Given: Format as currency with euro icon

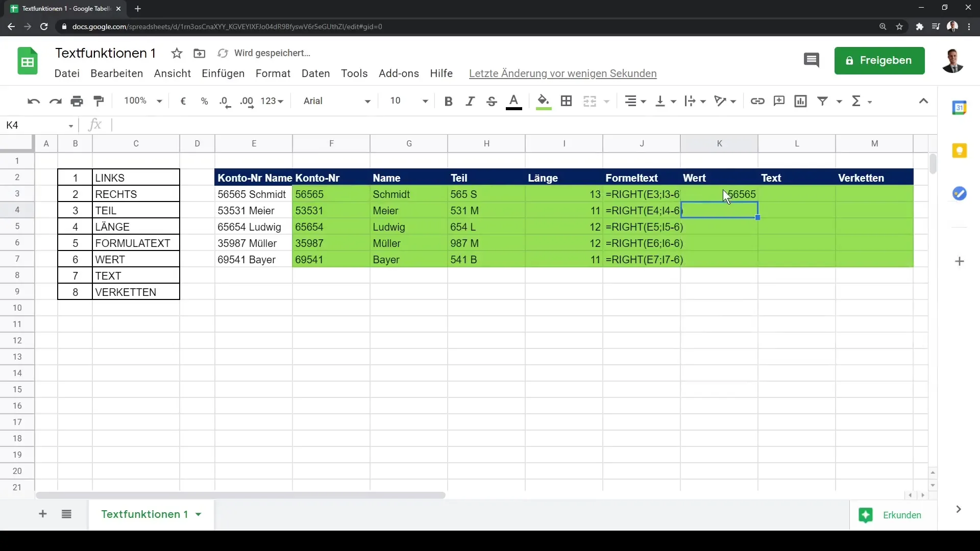Looking at the screenshot, I should click(x=183, y=101).
